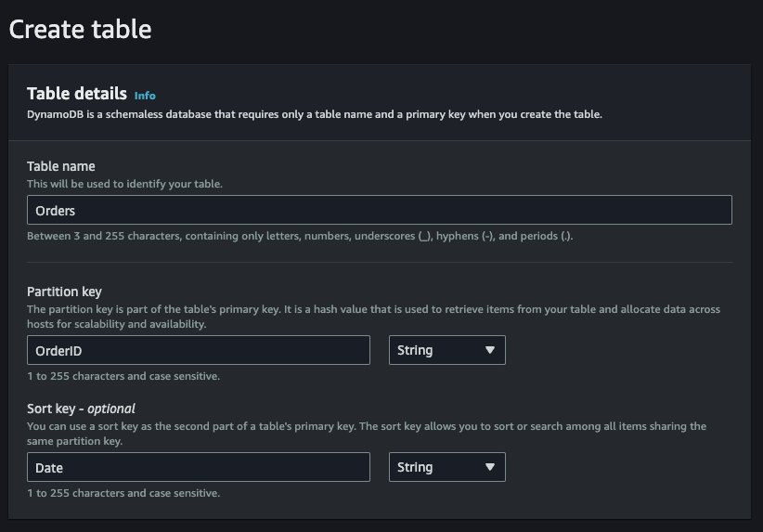763x532 pixels.
Task: Click the arrow on Partition key String selector
Action: [x=490, y=350]
